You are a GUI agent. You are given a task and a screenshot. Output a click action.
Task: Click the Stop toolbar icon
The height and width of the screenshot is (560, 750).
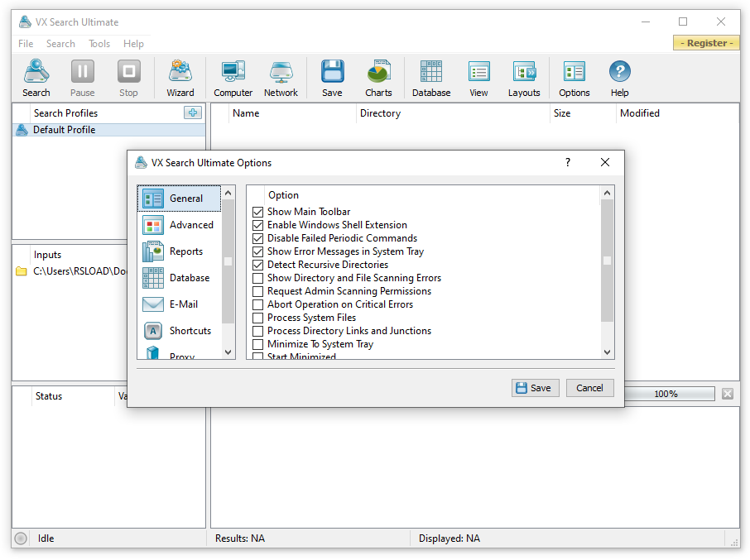coord(128,78)
